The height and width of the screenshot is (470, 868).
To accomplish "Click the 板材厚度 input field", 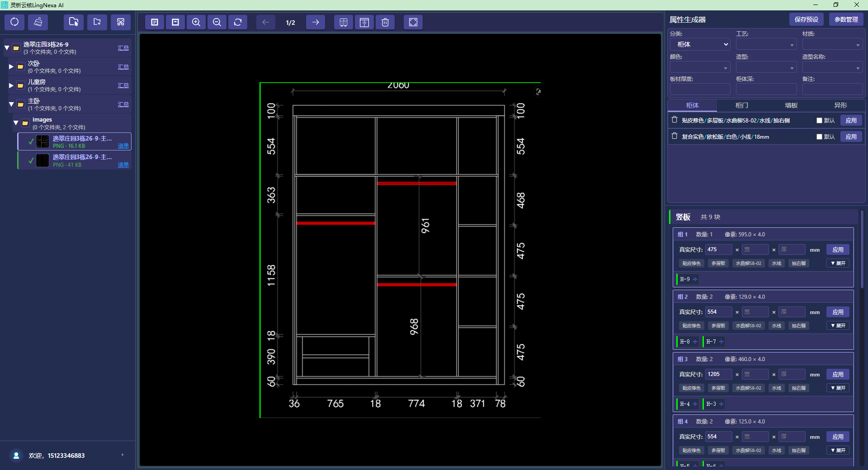I will 700,89.
